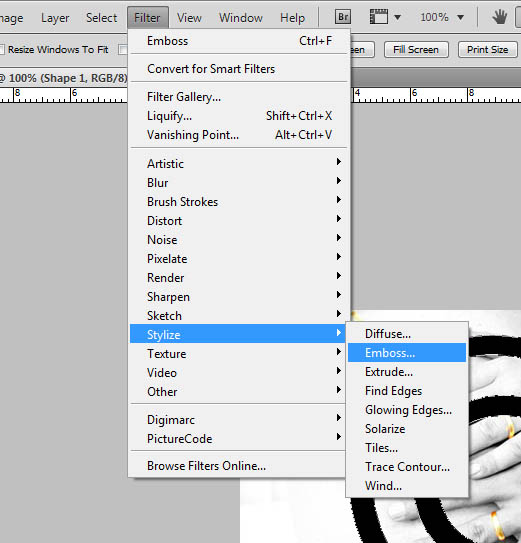This screenshot has width=521, height=543.
Task: Expand the Render submenu
Action: coord(239,278)
